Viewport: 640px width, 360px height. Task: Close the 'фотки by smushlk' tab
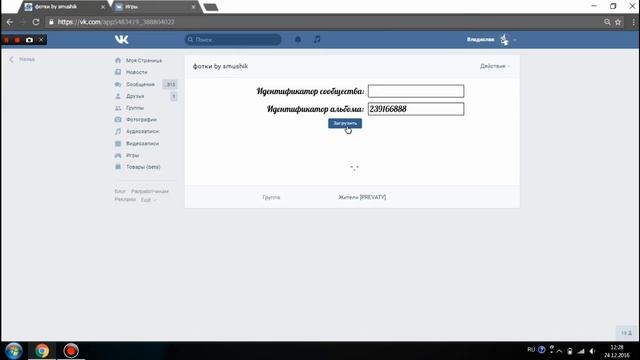point(103,7)
